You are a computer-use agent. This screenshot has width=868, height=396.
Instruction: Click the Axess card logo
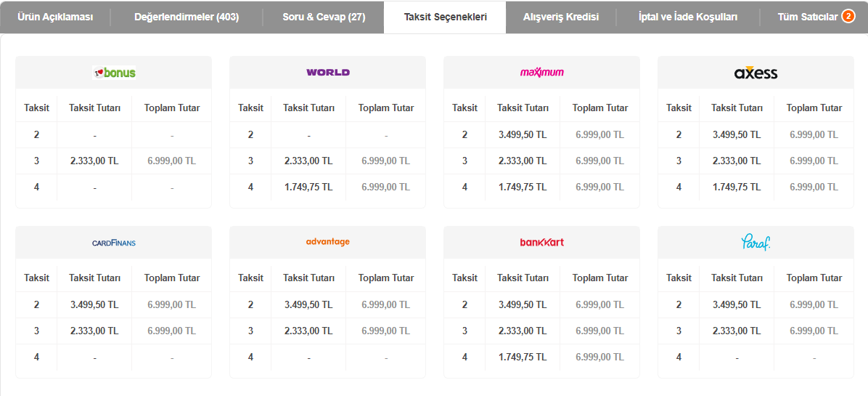click(x=756, y=73)
